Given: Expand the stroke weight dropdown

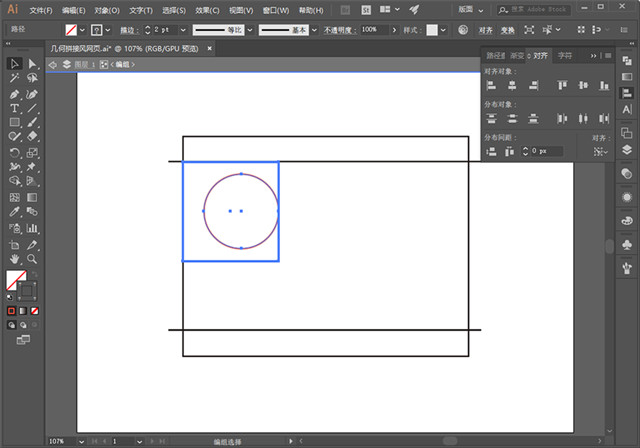Looking at the screenshot, I should (182, 31).
